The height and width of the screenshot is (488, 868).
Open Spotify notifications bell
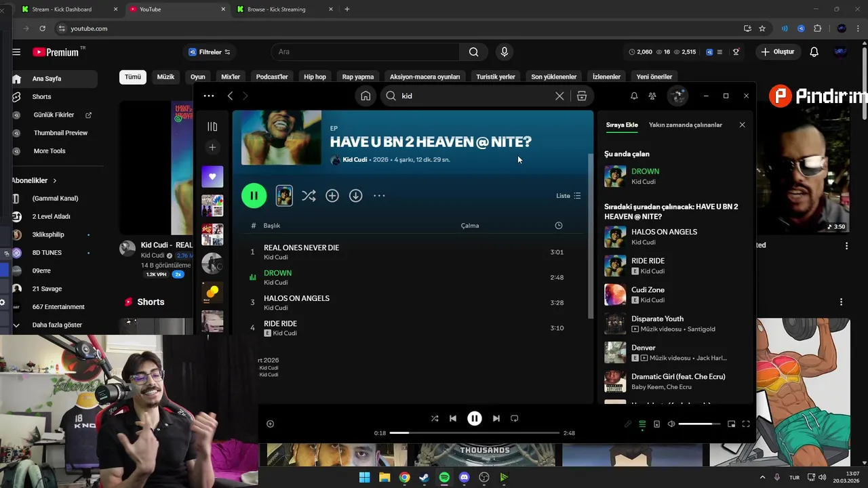634,96
